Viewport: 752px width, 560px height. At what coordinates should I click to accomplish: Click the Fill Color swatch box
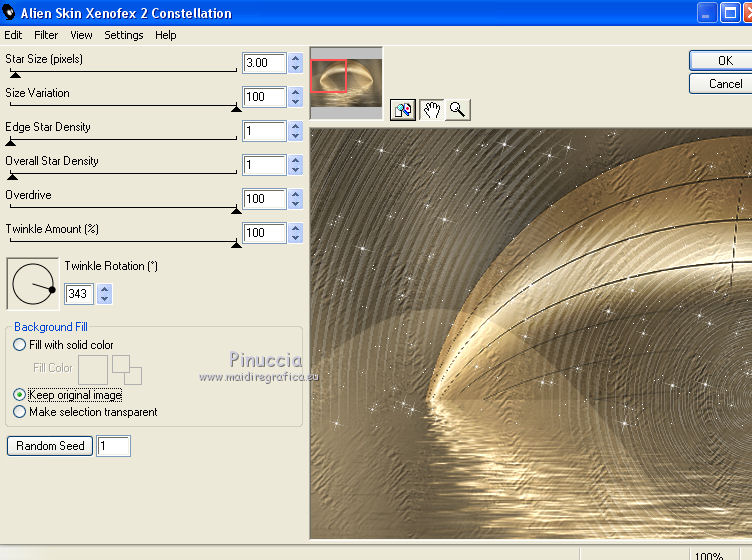click(93, 369)
